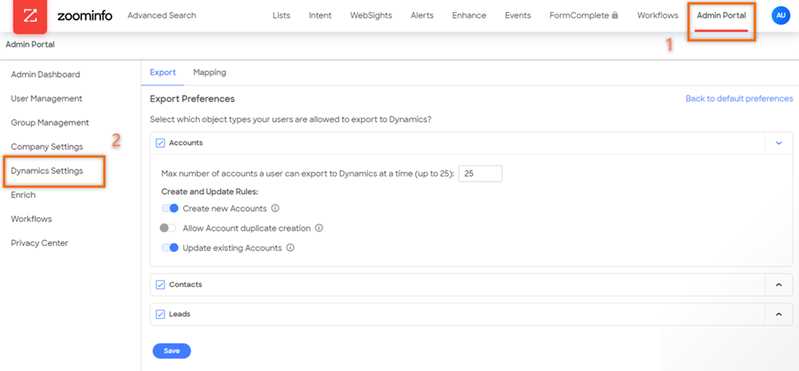The height and width of the screenshot is (371, 799).
Task: Switch to the Mapping tab
Action: tap(209, 73)
